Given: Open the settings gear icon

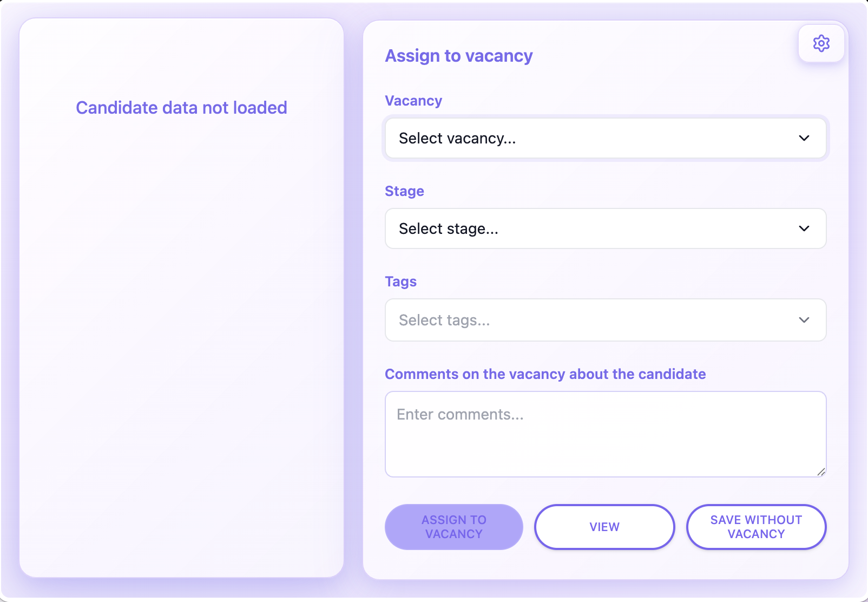Looking at the screenshot, I should click(821, 43).
